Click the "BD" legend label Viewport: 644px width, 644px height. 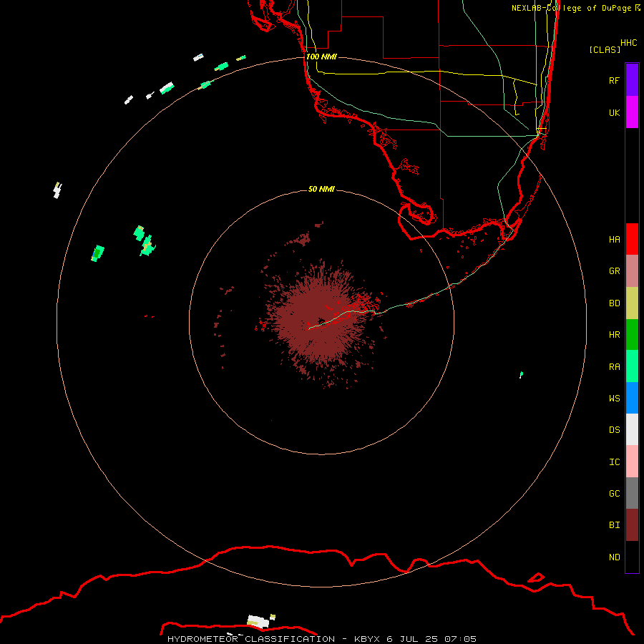614,303
